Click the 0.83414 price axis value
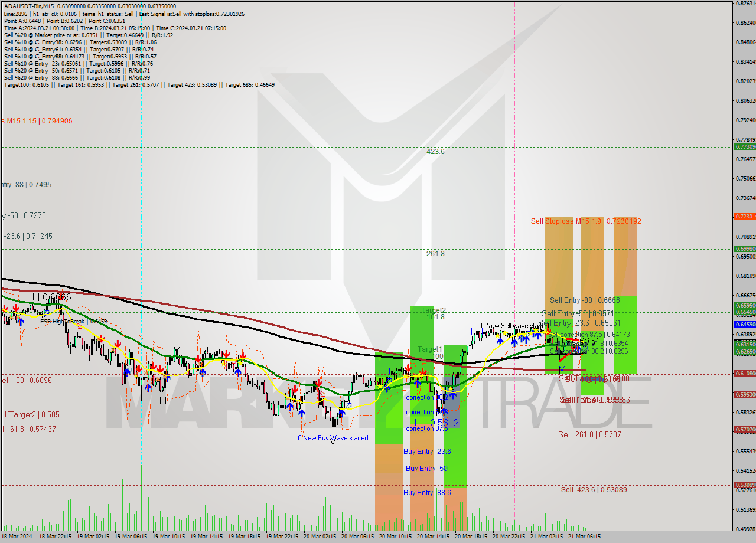This screenshot has height=543, width=756. click(745, 61)
